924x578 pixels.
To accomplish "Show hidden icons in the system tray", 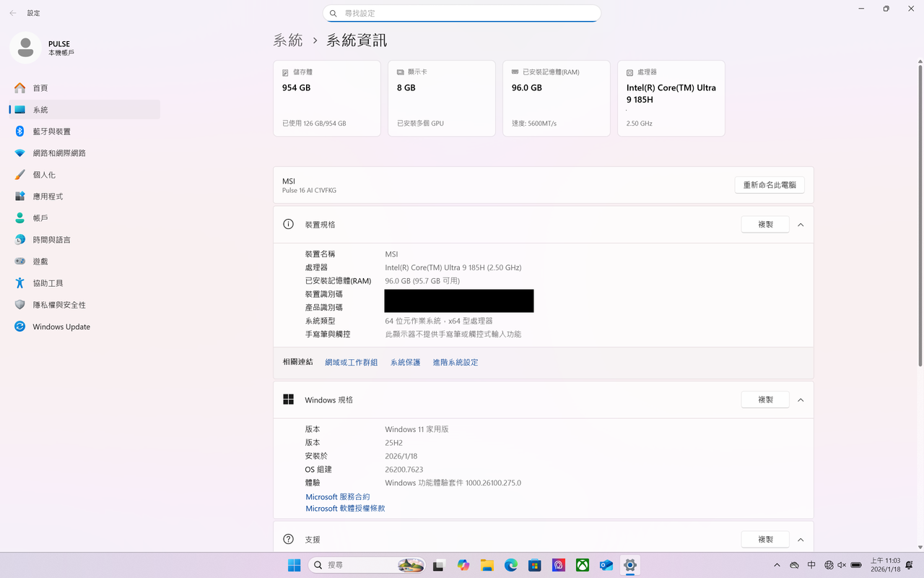I will click(777, 565).
